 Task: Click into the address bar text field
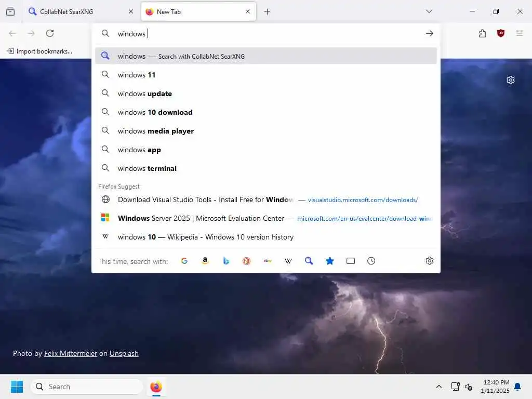(x=268, y=34)
